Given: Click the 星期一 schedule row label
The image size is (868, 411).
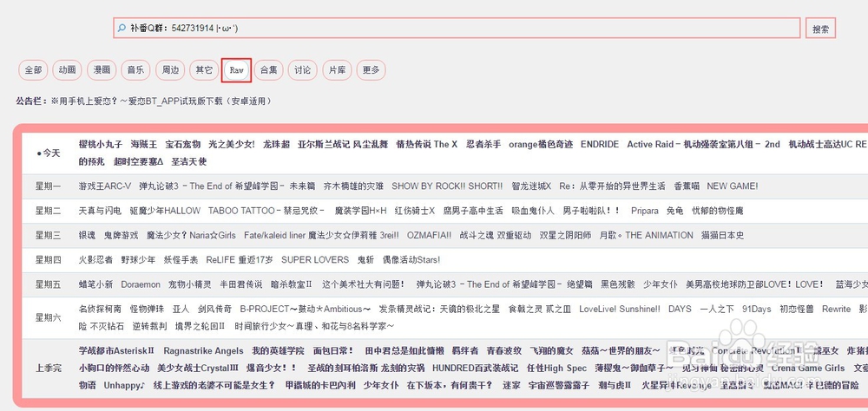Looking at the screenshot, I should [48, 186].
